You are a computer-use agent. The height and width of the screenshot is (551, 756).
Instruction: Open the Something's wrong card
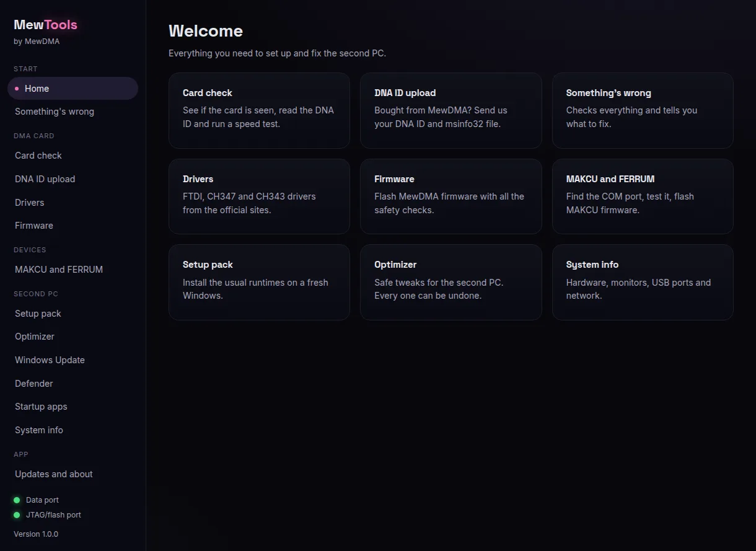pyautogui.click(x=643, y=110)
